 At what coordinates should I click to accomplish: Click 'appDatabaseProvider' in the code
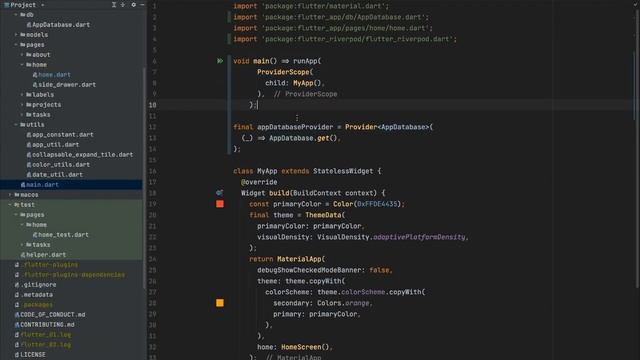tap(295, 127)
